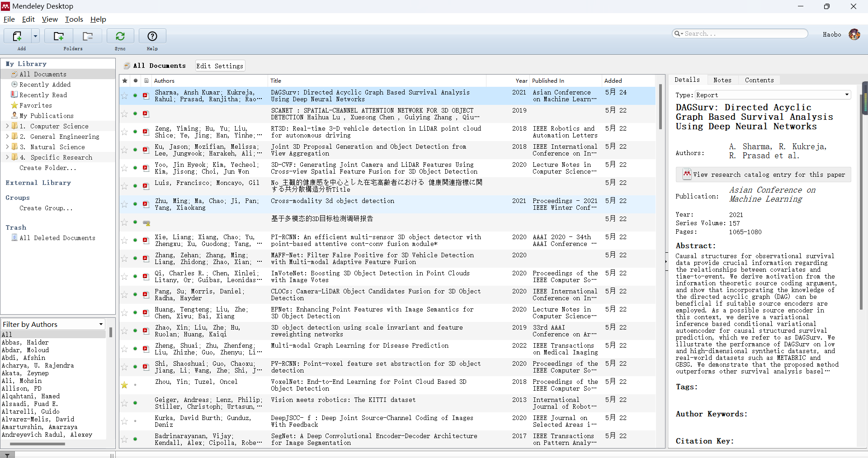868x458 pixels.
Task: Sort by the file attachment column header
Action: pyautogui.click(x=146, y=80)
